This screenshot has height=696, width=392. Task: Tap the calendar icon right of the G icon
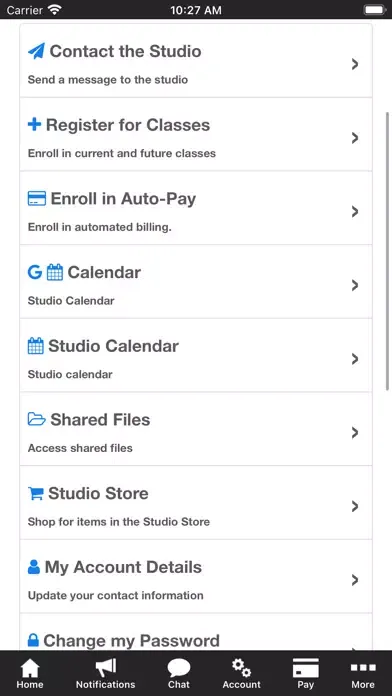point(55,272)
